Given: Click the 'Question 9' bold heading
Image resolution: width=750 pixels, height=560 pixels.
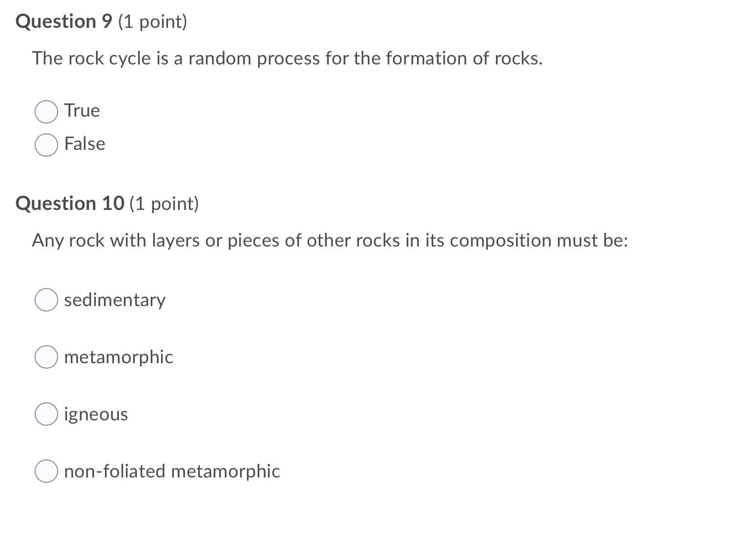Looking at the screenshot, I should pos(64,21).
